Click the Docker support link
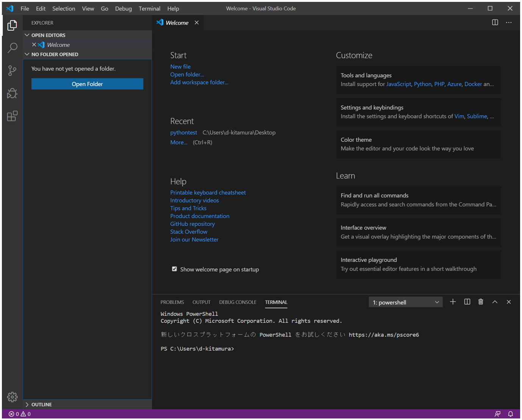The width and height of the screenshot is (522, 420). [x=473, y=84]
